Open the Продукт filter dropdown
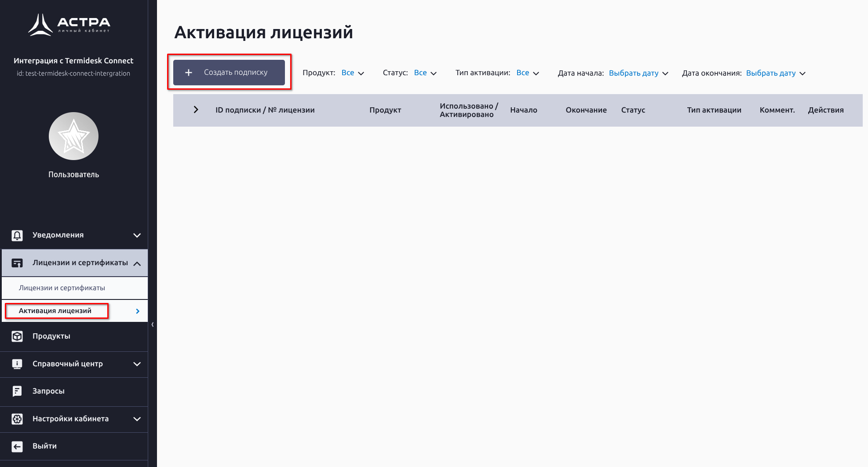868x467 pixels. point(353,73)
